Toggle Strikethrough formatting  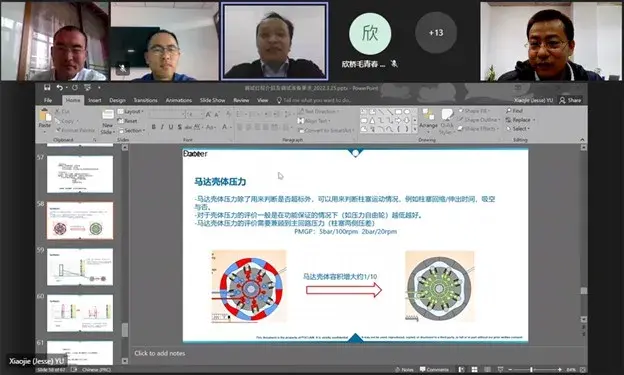click(x=188, y=127)
